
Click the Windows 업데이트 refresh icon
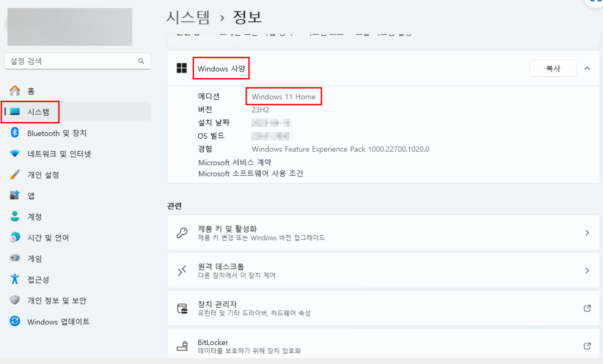point(15,321)
